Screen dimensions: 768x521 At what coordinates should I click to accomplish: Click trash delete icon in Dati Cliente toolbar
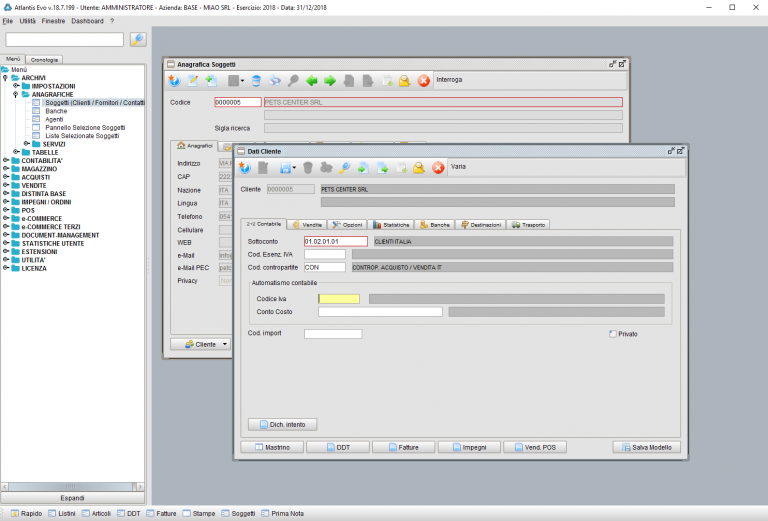(308, 168)
